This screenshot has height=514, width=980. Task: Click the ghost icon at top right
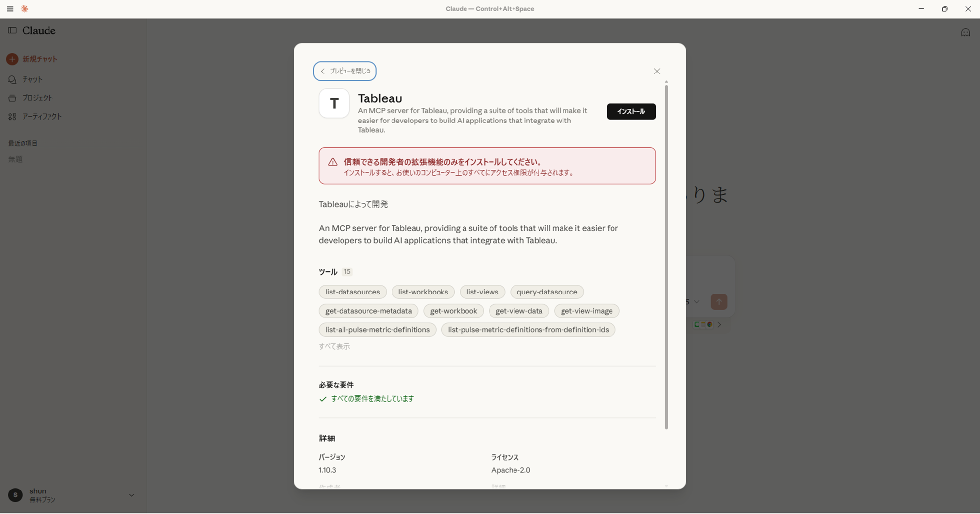[x=965, y=33]
